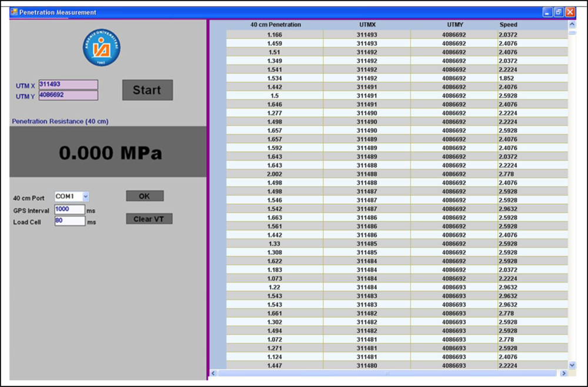Click the penetration value 1.349
This screenshot has height=387, width=588.
[275, 60]
